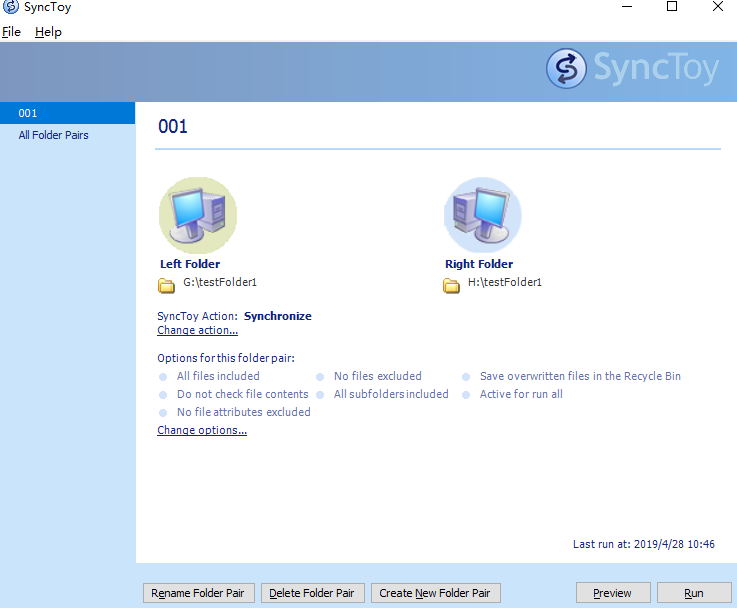The width and height of the screenshot is (737, 608).
Task: Click the folder icon beside G:\testFolder1
Action: tap(166, 286)
